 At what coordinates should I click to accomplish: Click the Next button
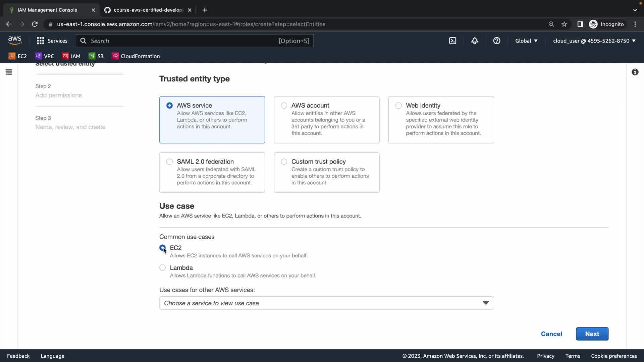(x=592, y=334)
